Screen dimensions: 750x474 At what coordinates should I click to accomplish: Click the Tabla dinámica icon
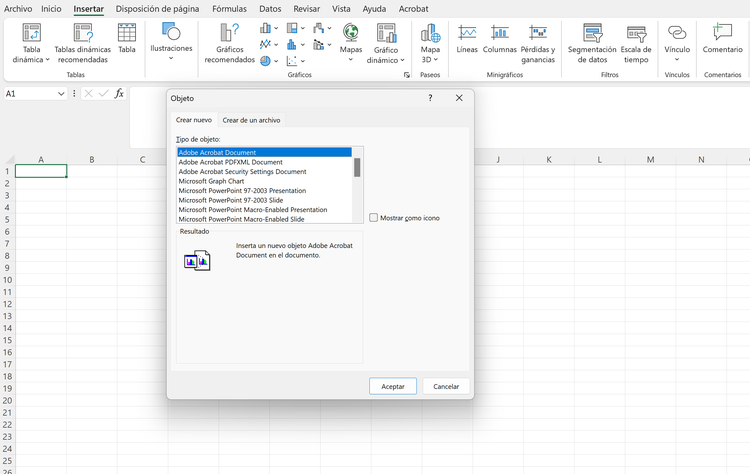point(32,33)
